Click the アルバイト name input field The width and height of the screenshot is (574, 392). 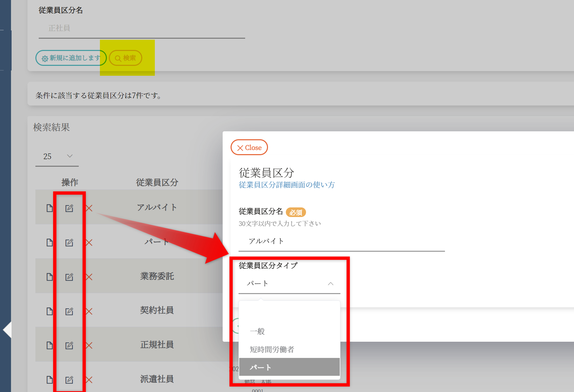point(341,241)
